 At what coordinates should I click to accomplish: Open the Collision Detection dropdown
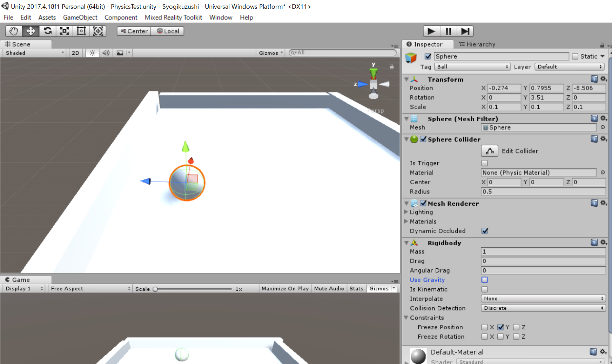point(543,308)
